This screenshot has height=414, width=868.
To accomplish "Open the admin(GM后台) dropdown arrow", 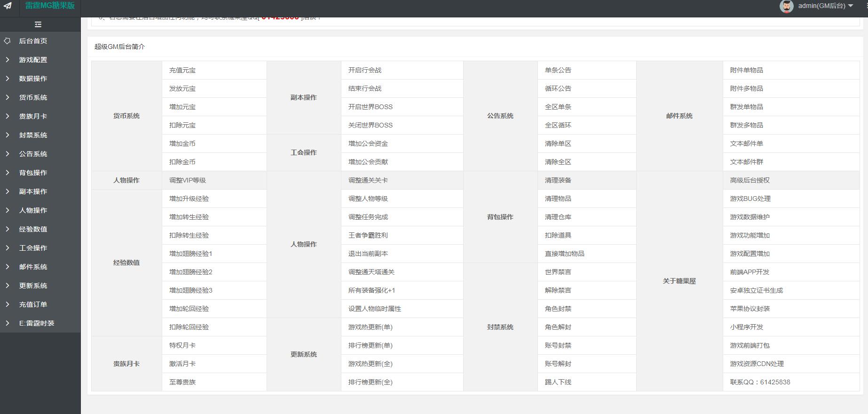I will click(850, 6).
